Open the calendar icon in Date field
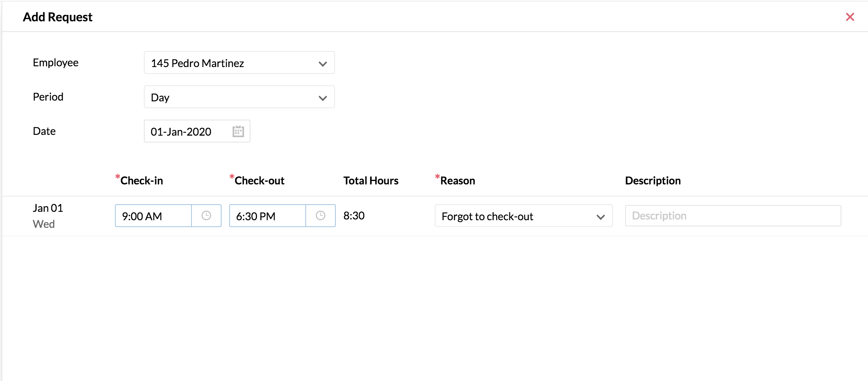Viewport: 868px width, 381px height. tap(238, 131)
